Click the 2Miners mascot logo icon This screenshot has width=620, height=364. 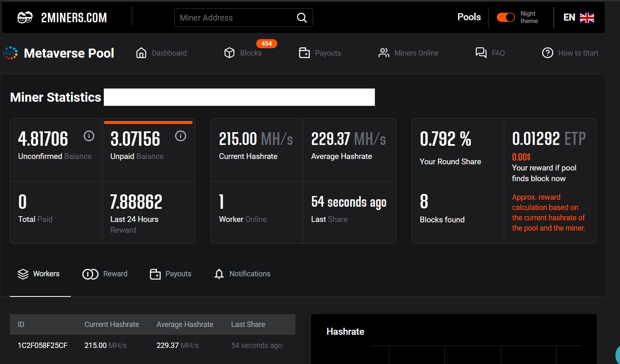(x=25, y=18)
